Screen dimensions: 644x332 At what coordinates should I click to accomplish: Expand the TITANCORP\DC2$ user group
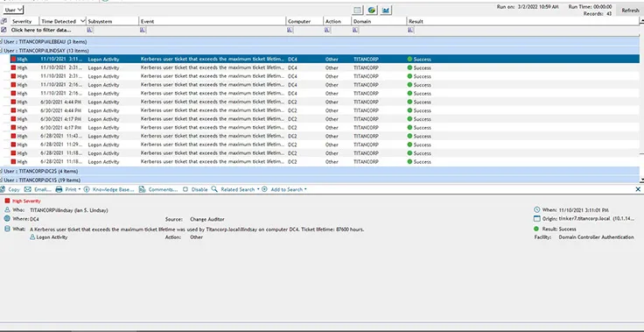click(x=1, y=171)
